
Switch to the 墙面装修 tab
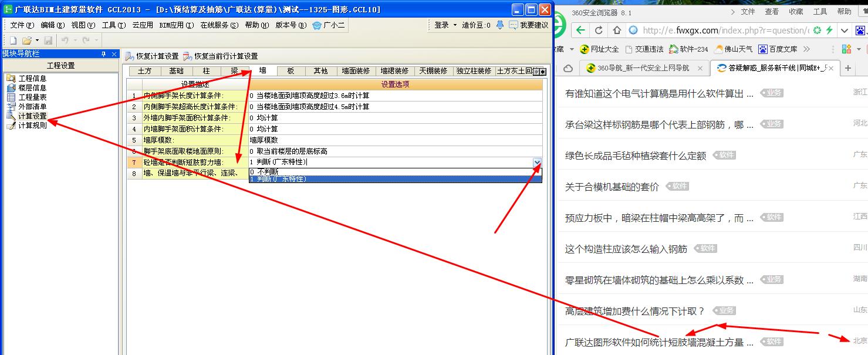pos(356,71)
